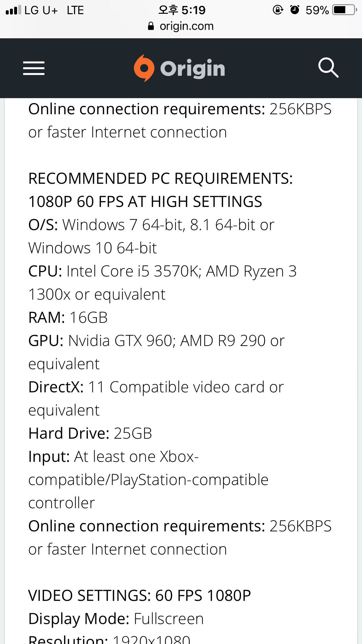The image size is (362, 644).
Task: Tap the orientation lock status icon
Action: [278, 10]
